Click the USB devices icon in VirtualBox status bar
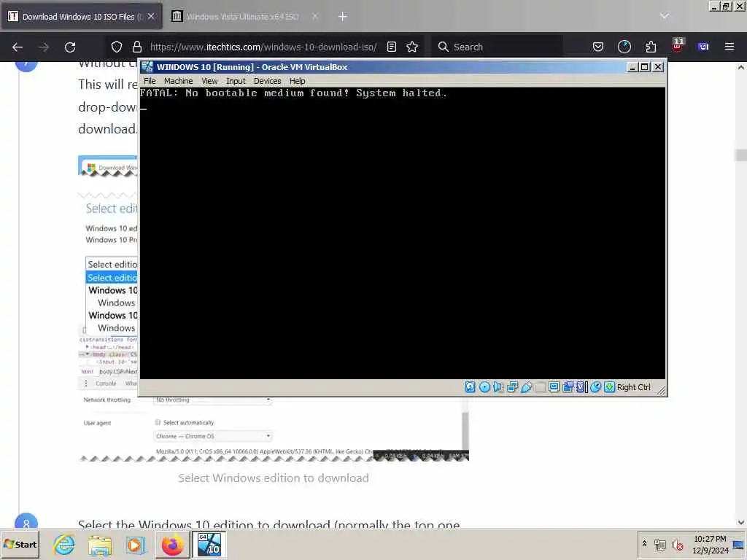The image size is (747, 560). (526, 387)
